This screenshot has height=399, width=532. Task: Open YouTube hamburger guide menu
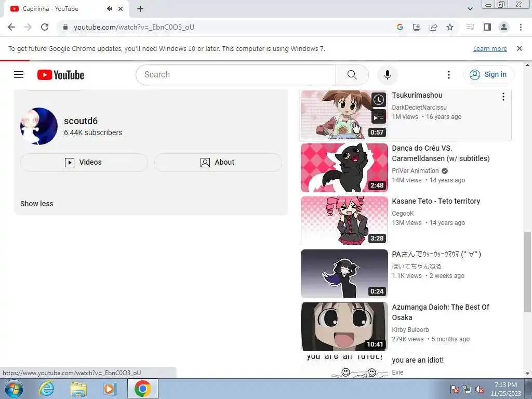point(19,75)
